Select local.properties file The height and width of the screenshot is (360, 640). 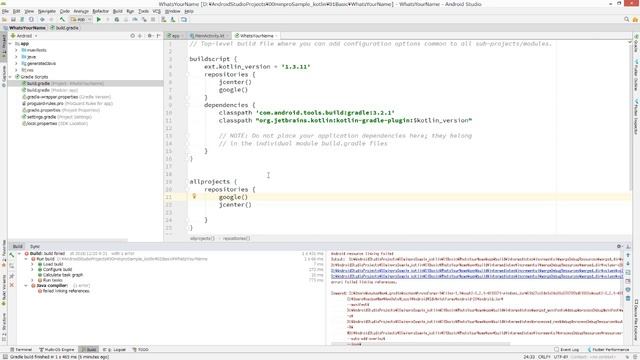[55, 123]
